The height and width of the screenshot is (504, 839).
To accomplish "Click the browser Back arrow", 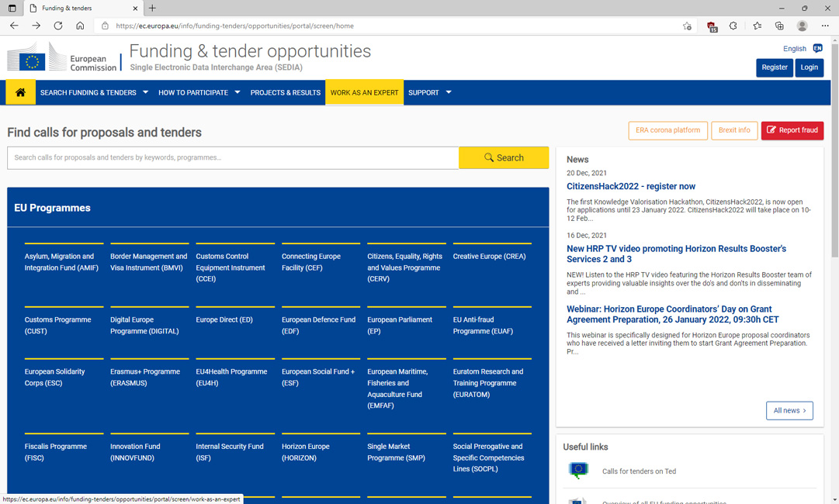I will 15,26.
